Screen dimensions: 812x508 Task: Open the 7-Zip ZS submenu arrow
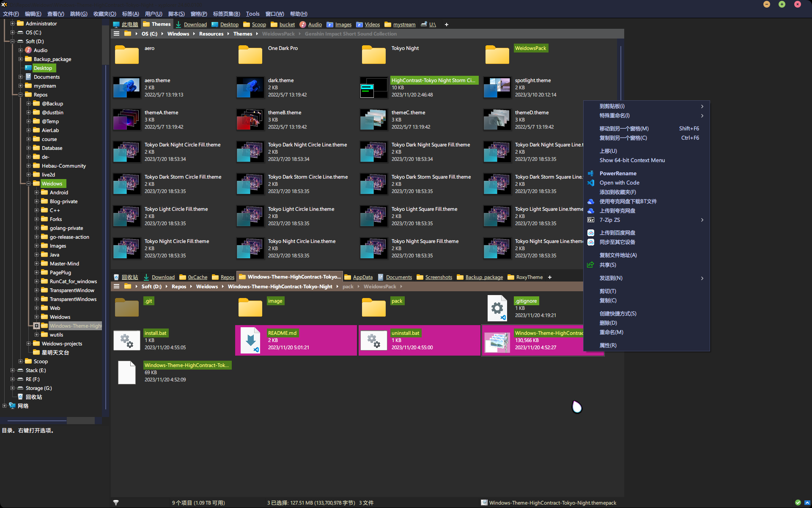click(702, 220)
